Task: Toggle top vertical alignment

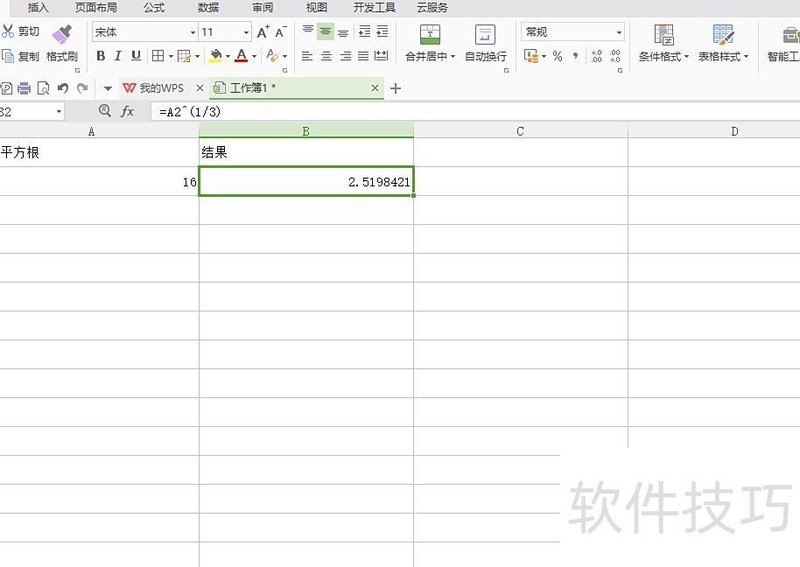Action: (x=308, y=31)
